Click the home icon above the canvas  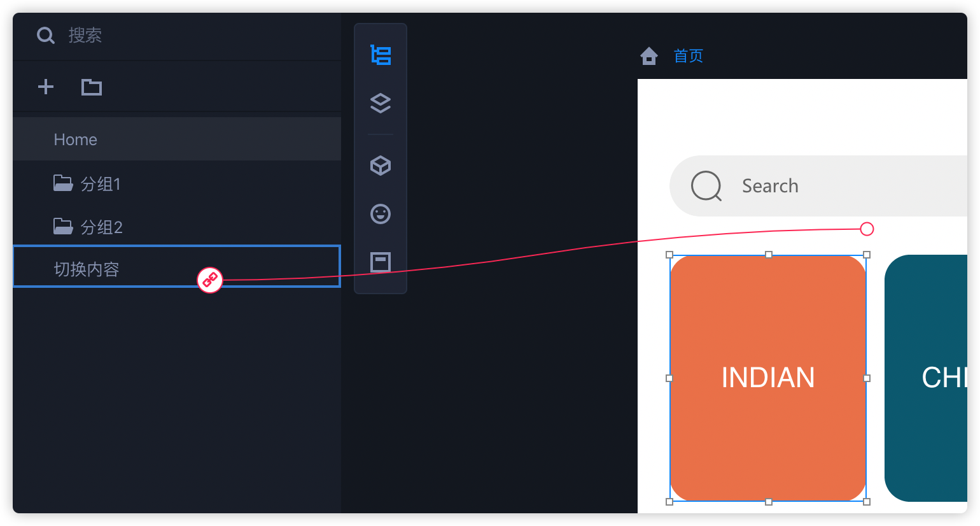(x=649, y=56)
